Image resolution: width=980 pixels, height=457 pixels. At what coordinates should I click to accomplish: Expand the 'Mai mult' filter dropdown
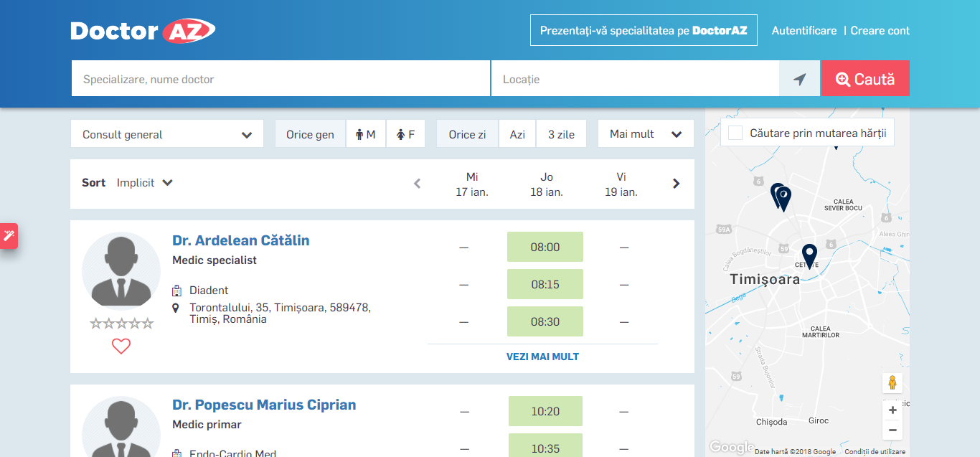pos(645,134)
